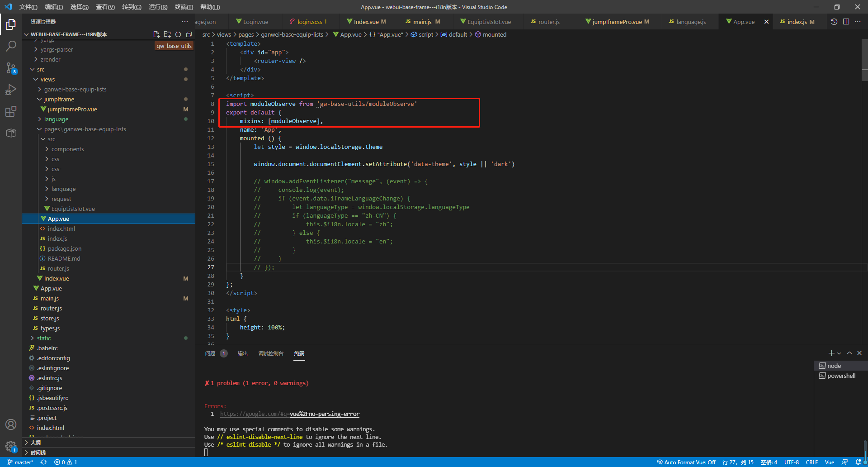This screenshot has height=467, width=868.
Task: Maximize the terminal panel size
Action: click(x=849, y=353)
